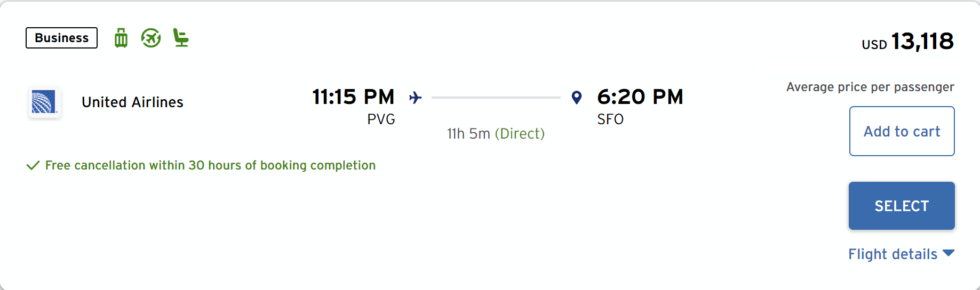Click the destination map pin icon
980x290 pixels.
tap(576, 98)
